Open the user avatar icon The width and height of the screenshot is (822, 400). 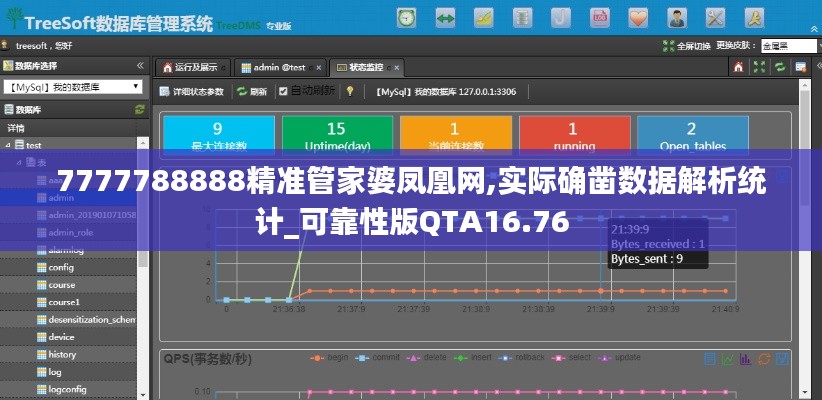click(x=677, y=18)
